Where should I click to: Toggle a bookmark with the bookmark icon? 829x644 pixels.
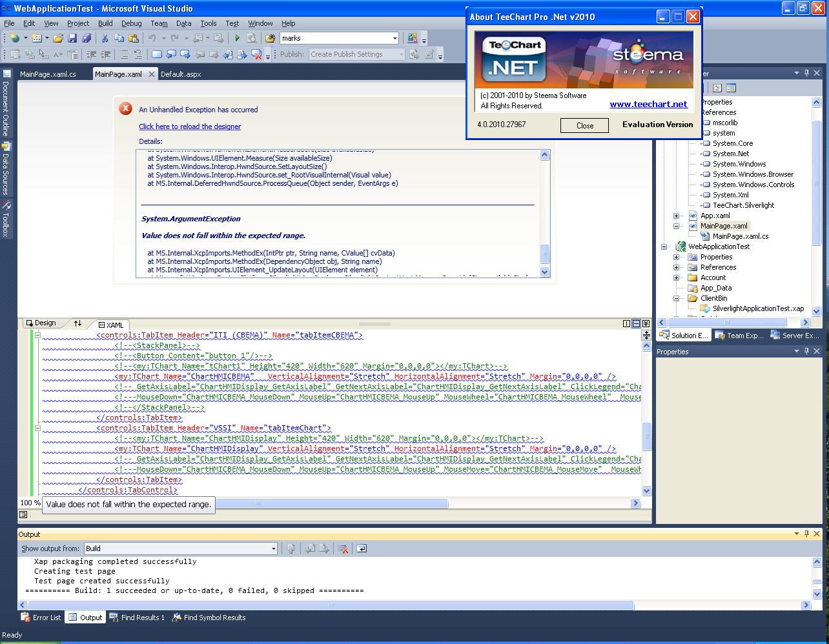point(157,54)
